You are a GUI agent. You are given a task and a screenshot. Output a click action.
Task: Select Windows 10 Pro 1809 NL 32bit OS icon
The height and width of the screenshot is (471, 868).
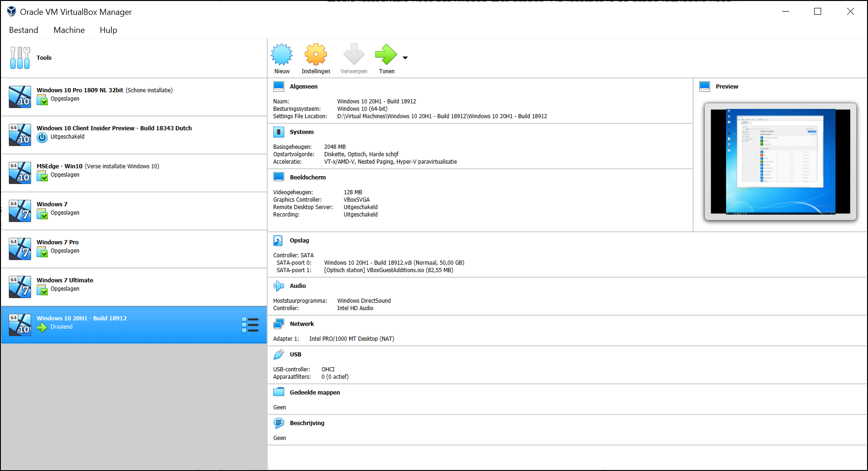click(20, 97)
